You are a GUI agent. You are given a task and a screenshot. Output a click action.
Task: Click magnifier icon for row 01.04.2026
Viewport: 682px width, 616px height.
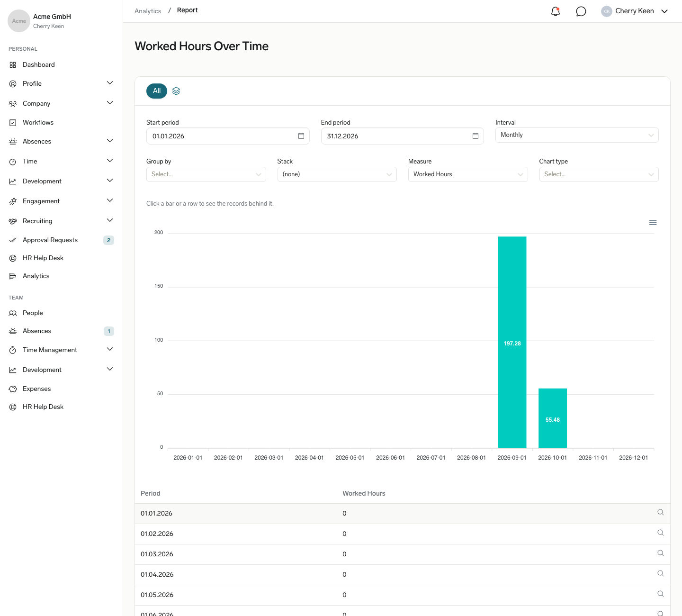click(660, 573)
